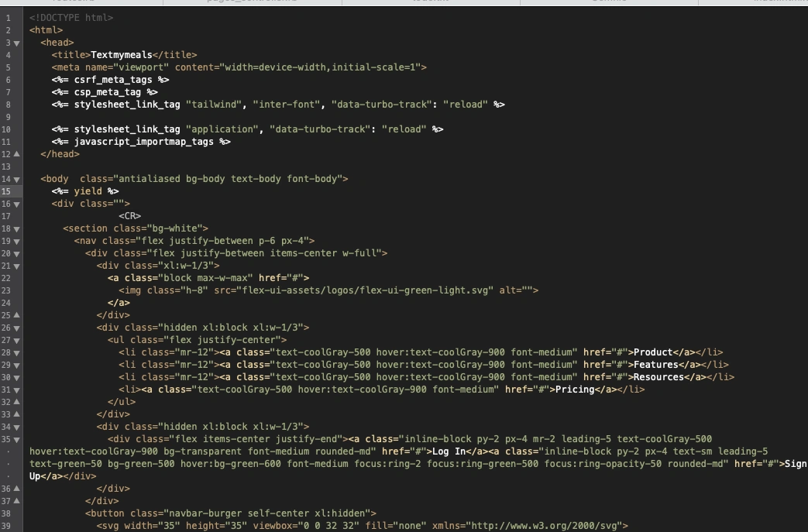
Task: Click the closing ul fold marker on line 32
Action: (x=17, y=402)
